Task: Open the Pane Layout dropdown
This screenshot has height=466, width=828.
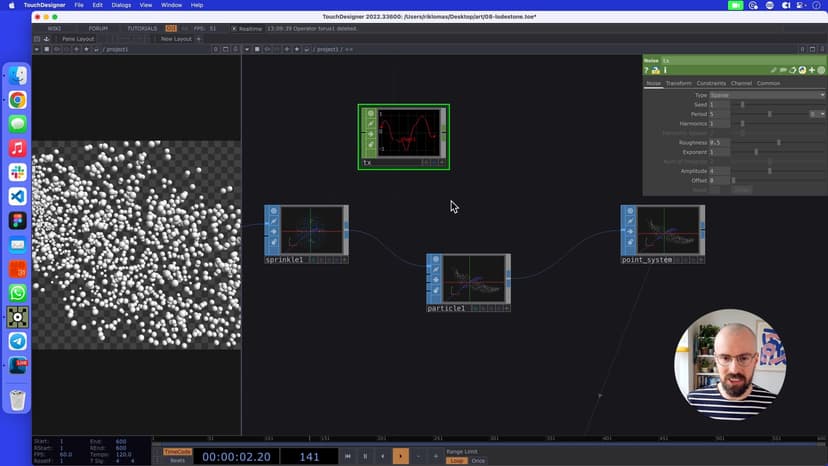Action: tap(77, 39)
